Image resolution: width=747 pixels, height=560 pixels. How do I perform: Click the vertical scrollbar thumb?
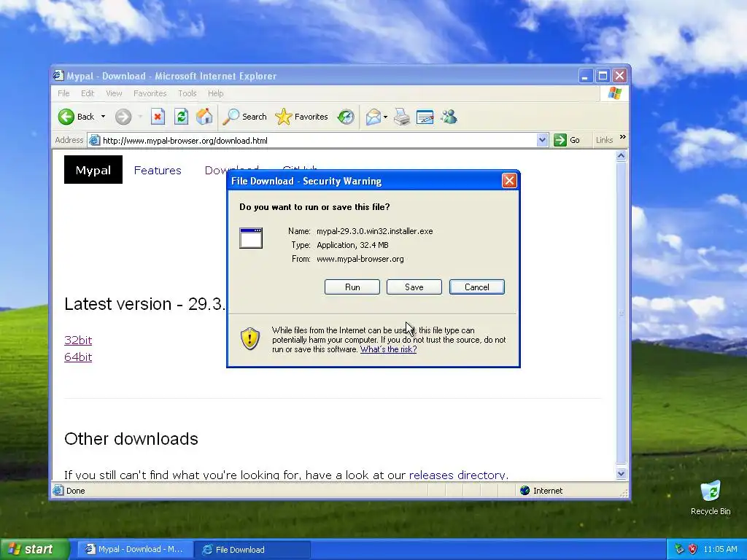click(x=621, y=313)
